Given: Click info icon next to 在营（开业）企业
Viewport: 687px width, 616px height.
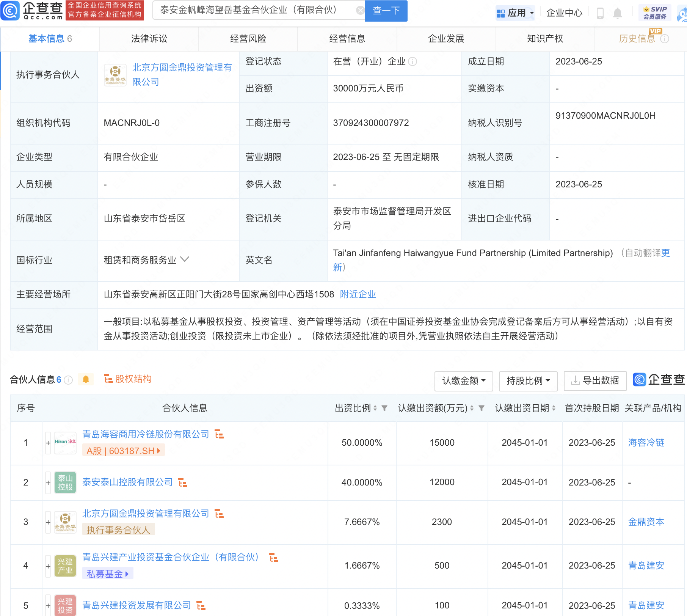Looking at the screenshot, I should (413, 61).
